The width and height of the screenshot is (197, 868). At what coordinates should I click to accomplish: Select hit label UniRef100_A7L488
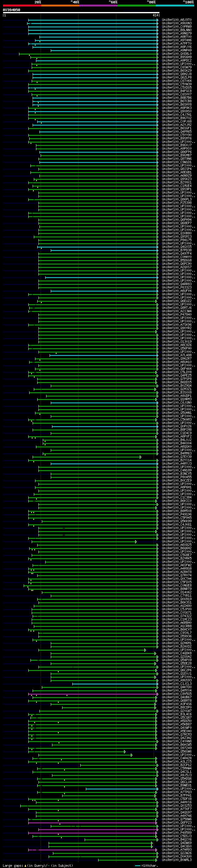[x=177, y=355]
